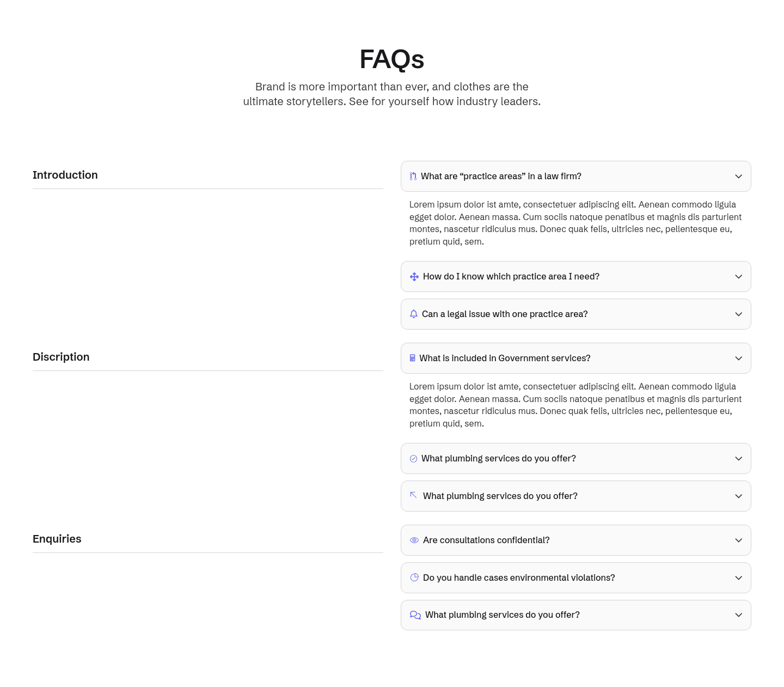
Task: Expand the chevron on consultations confidential question
Action: pos(739,540)
